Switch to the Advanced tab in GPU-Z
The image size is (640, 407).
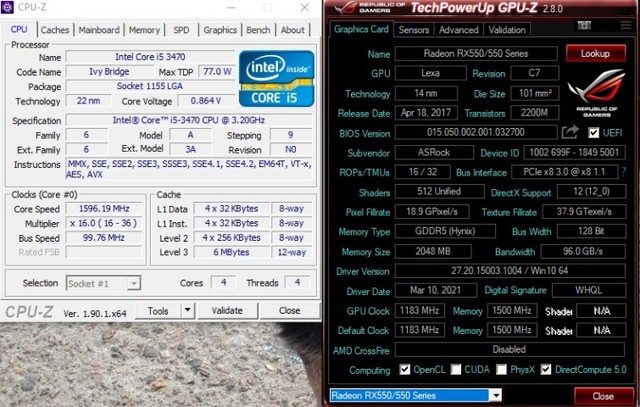coord(459,30)
